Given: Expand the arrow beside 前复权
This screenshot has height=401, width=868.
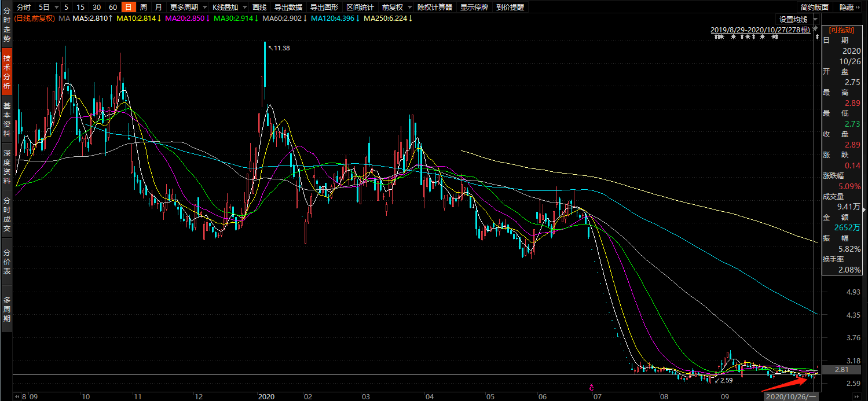Looking at the screenshot, I should (409, 8).
